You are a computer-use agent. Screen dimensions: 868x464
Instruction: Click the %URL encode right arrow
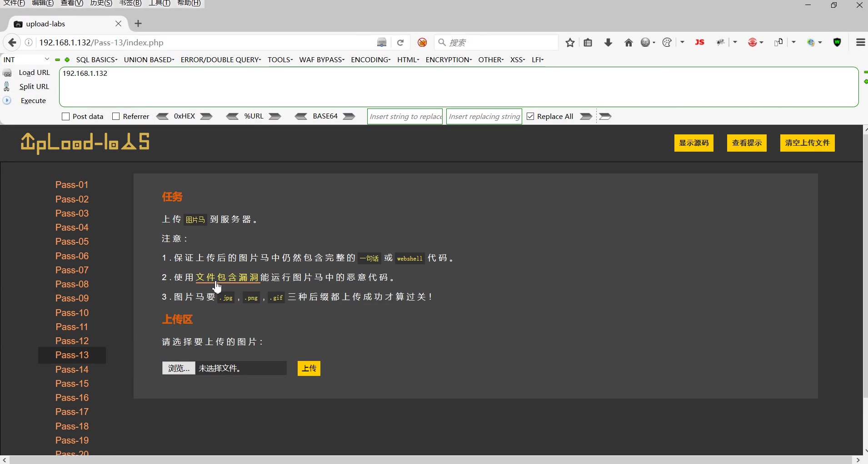[x=275, y=116]
